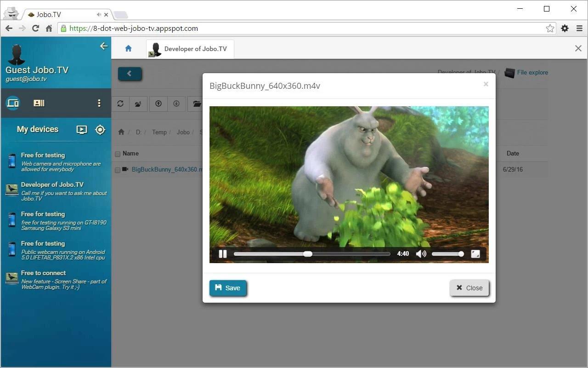The height and width of the screenshot is (368, 588).
Task: Click the File explorer link at top right
Action: point(532,72)
